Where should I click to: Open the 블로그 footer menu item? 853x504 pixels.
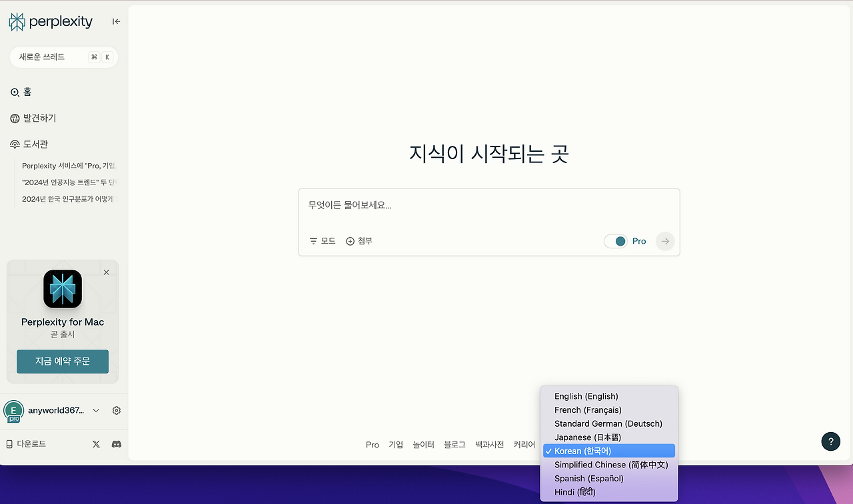click(454, 444)
